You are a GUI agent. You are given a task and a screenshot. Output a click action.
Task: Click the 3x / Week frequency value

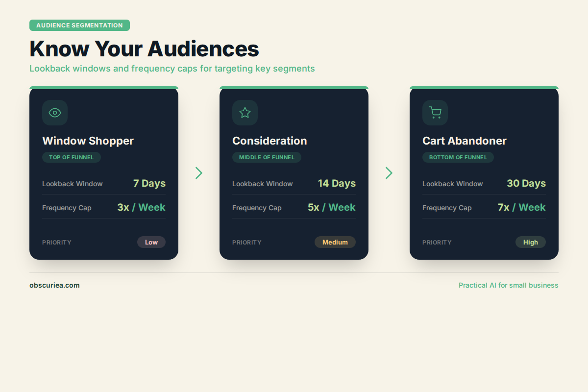141,207
